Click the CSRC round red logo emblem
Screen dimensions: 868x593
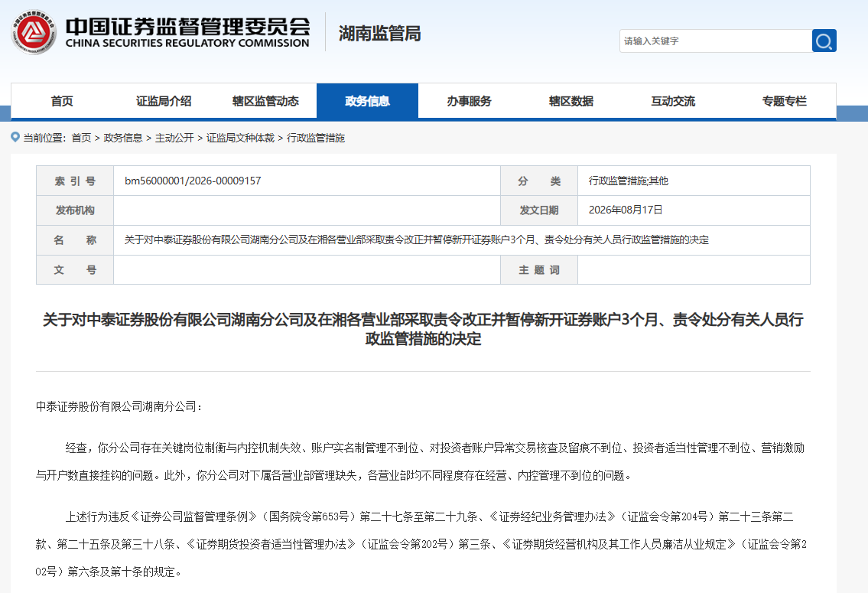[x=34, y=32]
